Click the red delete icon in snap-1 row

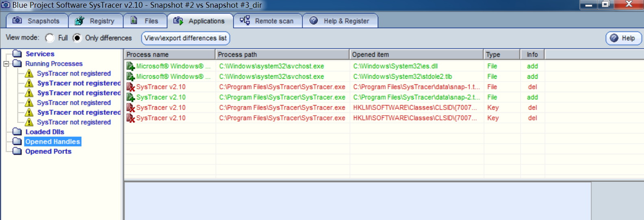tap(130, 87)
